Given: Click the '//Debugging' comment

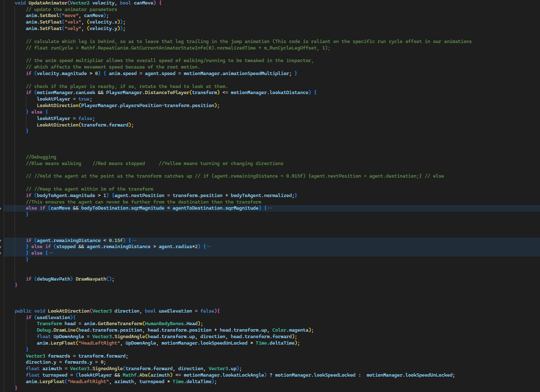Looking at the screenshot, I should tap(41, 157).
